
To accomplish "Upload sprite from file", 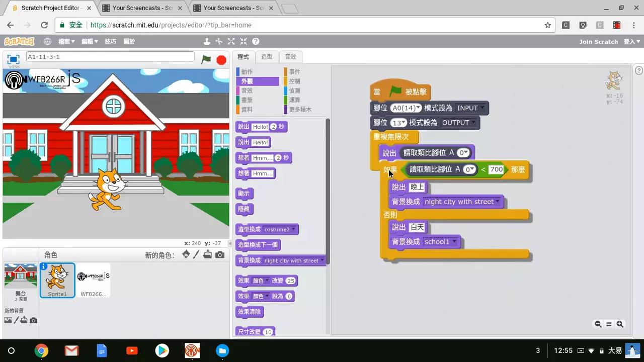I will pyautogui.click(x=207, y=254).
